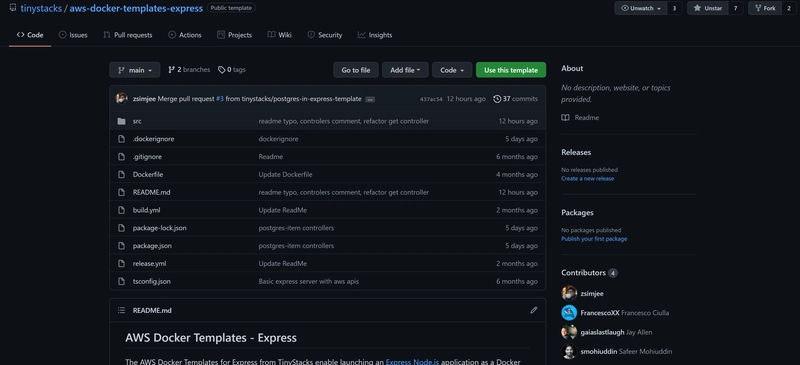Click the commit history clock icon
The width and height of the screenshot is (800, 365).
coord(497,99)
